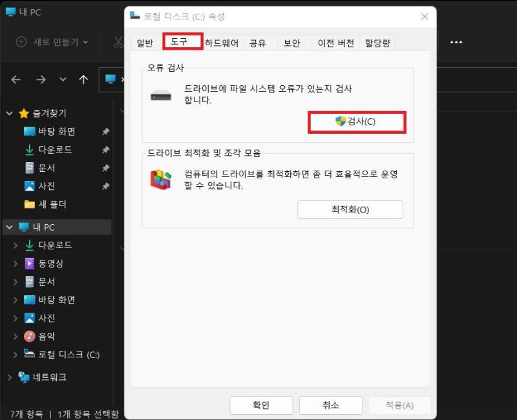517x420 pixels.
Task: Open 문서 under 즐겨찾기
Action: pos(47,168)
